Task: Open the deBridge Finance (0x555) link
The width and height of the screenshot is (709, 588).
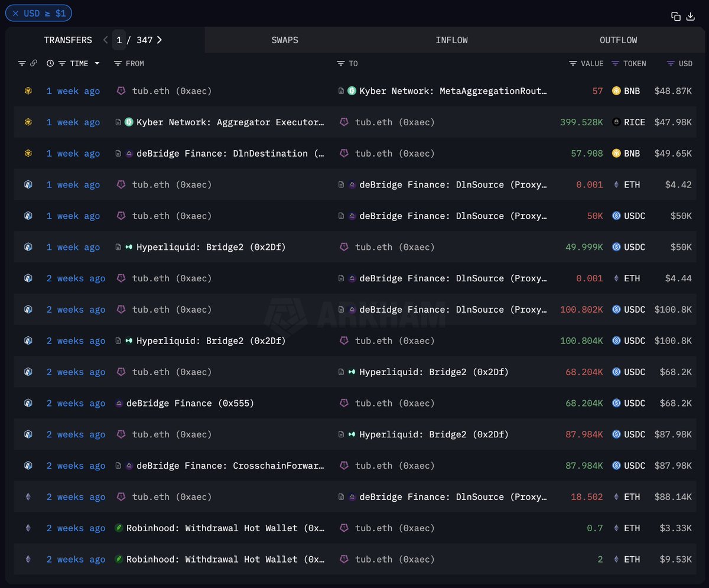Action: 190,404
